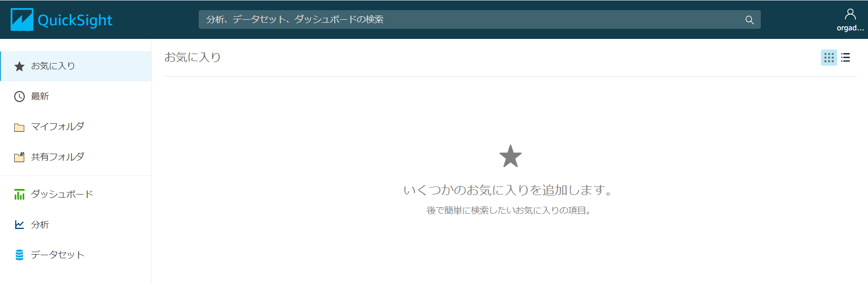Switch to list view layout
Viewport: 868px width, 284px height.
(x=846, y=58)
